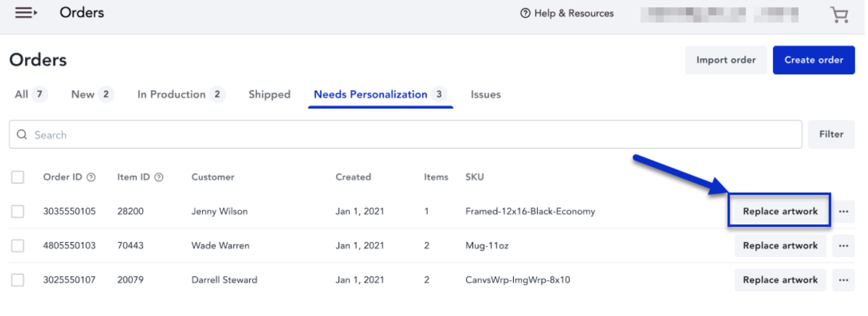Check the box for order 3035550105
The image size is (868, 316).
click(18, 212)
